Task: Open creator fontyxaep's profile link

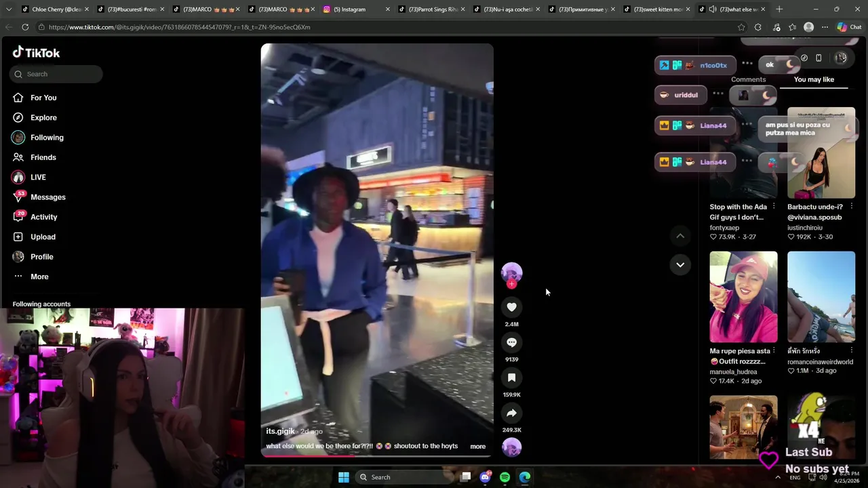Action: click(x=724, y=228)
